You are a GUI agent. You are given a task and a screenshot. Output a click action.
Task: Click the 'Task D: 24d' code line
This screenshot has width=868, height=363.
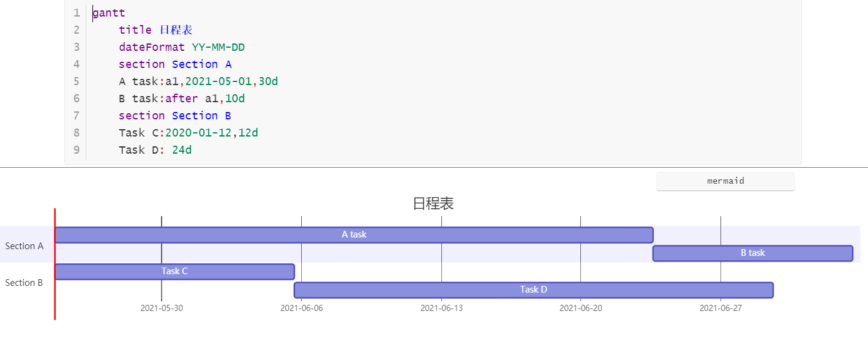(x=155, y=150)
